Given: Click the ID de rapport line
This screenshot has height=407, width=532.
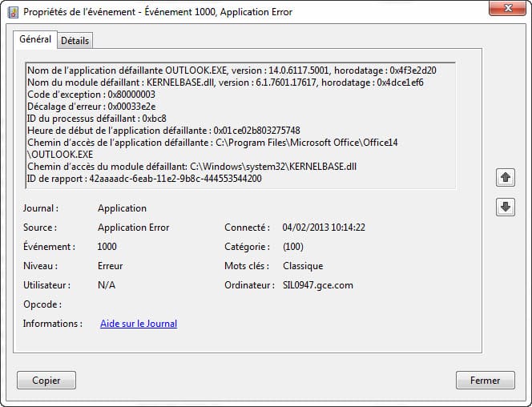Looking at the screenshot, I should coord(144,179).
